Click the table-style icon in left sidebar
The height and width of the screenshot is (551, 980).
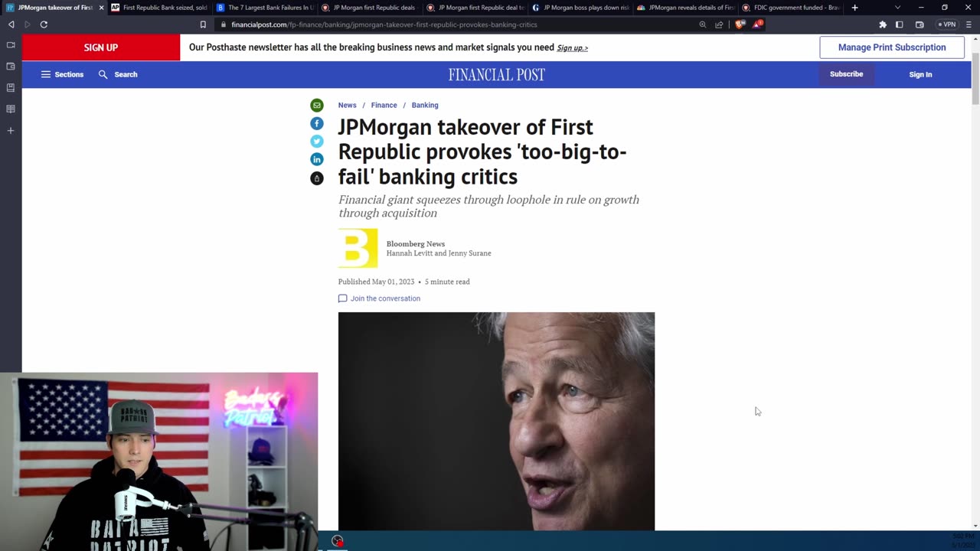click(x=11, y=109)
